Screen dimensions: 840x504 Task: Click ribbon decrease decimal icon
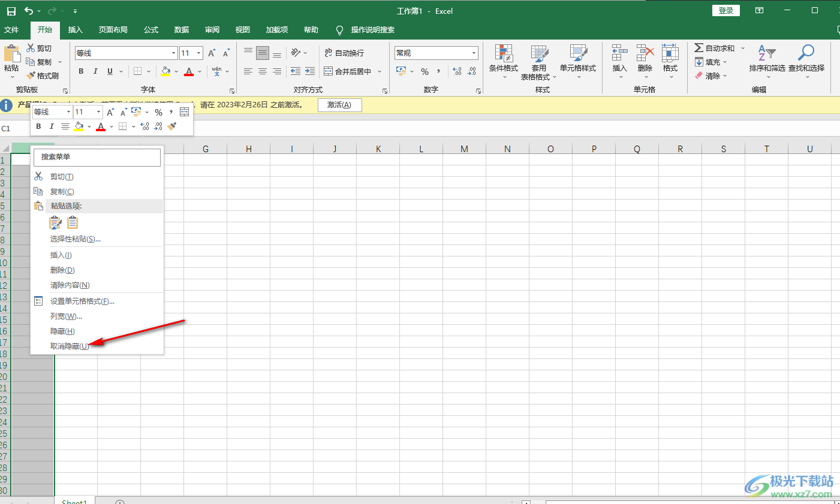click(472, 71)
